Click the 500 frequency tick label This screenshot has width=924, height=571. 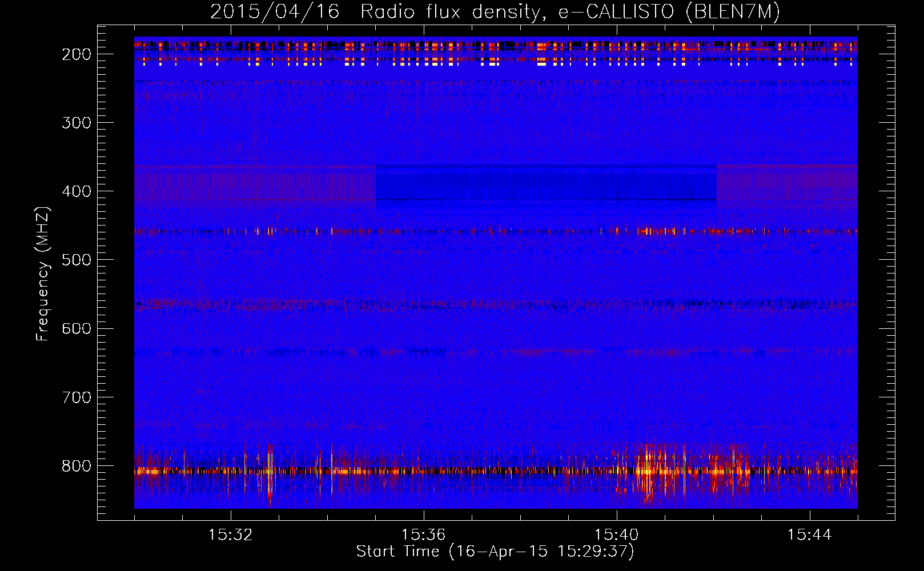click(x=77, y=260)
